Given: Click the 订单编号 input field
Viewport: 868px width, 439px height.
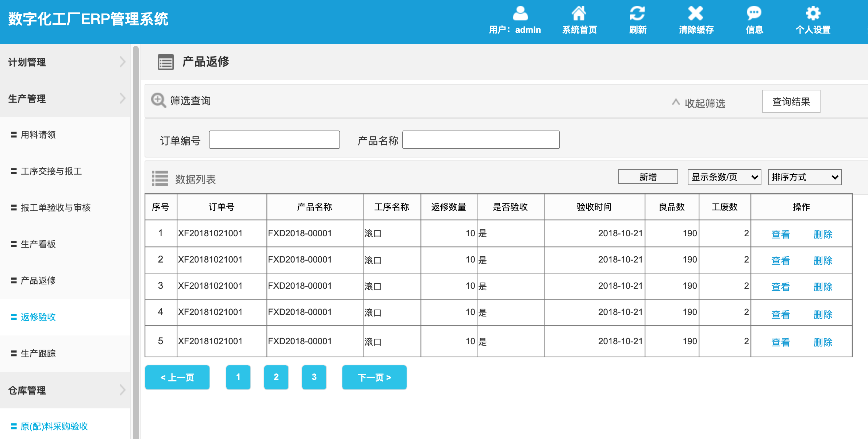Looking at the screenshot, I should (x=274, y=140).
